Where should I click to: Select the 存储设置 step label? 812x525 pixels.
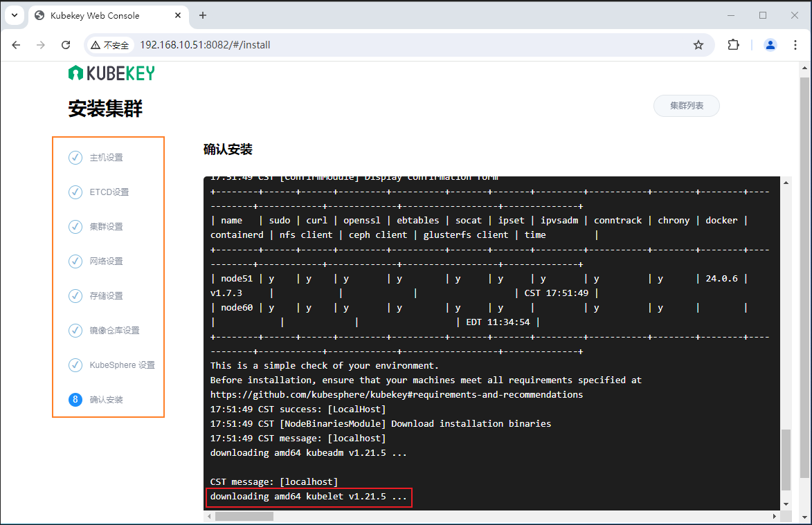click(x=106, y=296)
